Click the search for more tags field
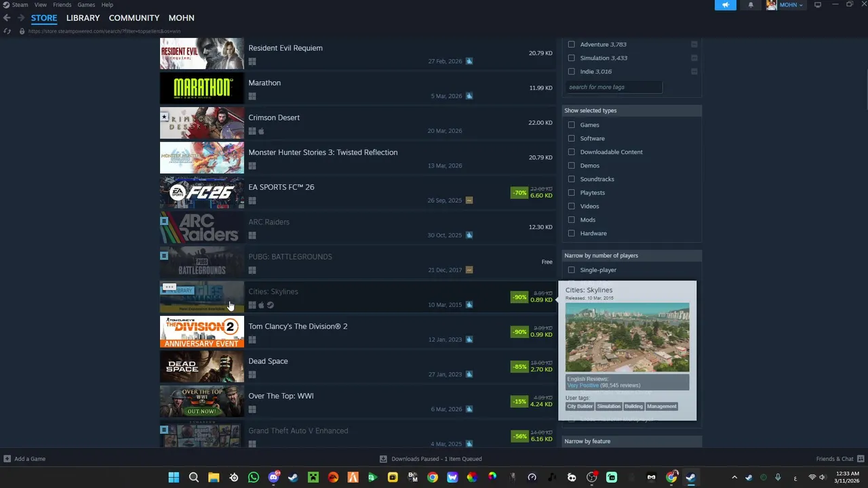 pos(613,87)
